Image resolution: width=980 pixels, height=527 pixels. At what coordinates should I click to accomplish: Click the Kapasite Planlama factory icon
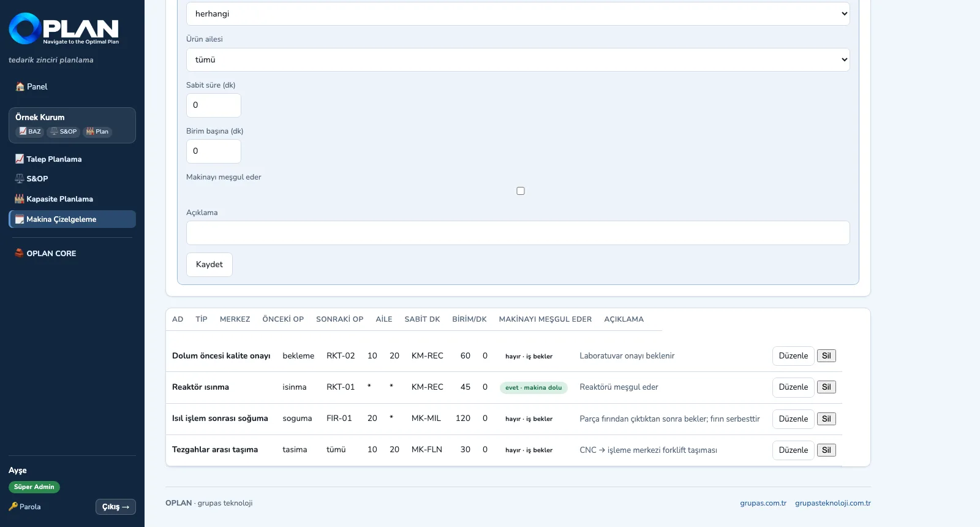click(20, 199)
